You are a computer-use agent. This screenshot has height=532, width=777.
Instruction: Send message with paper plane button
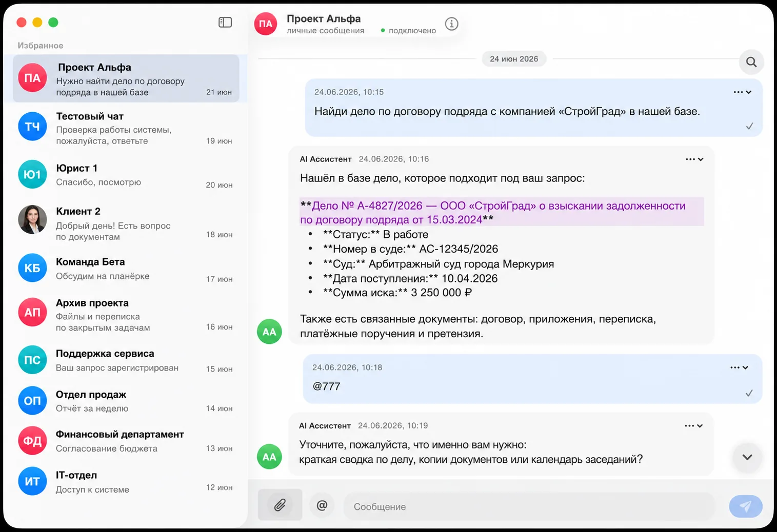point(745,506)
